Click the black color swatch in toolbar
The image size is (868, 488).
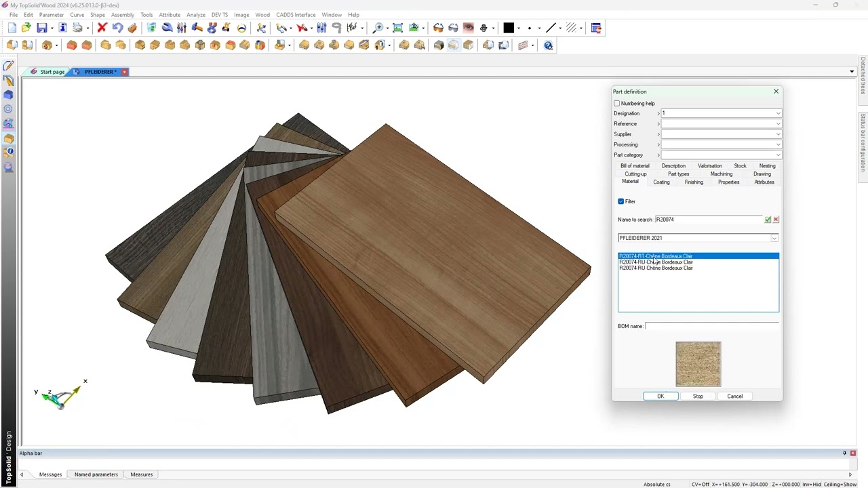coord(509,28)
